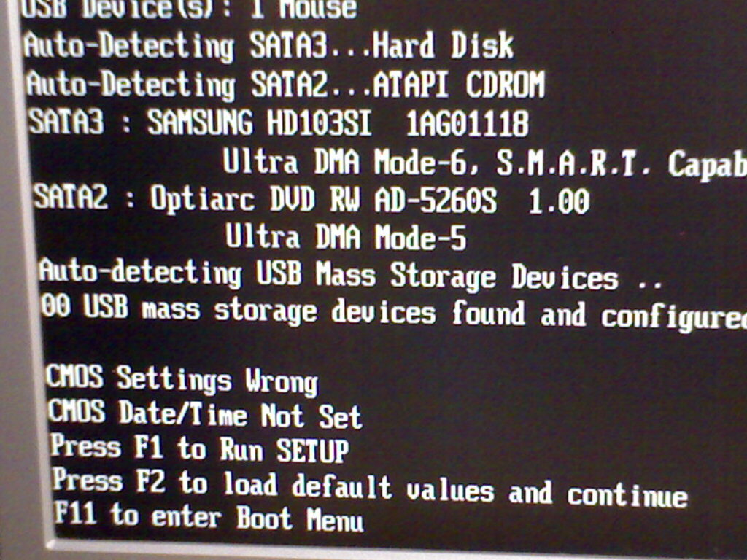Click the 'USB Device(s): 1 Mouse' line
The width and height of the screenshot is (747, 560).
point(189,9)
